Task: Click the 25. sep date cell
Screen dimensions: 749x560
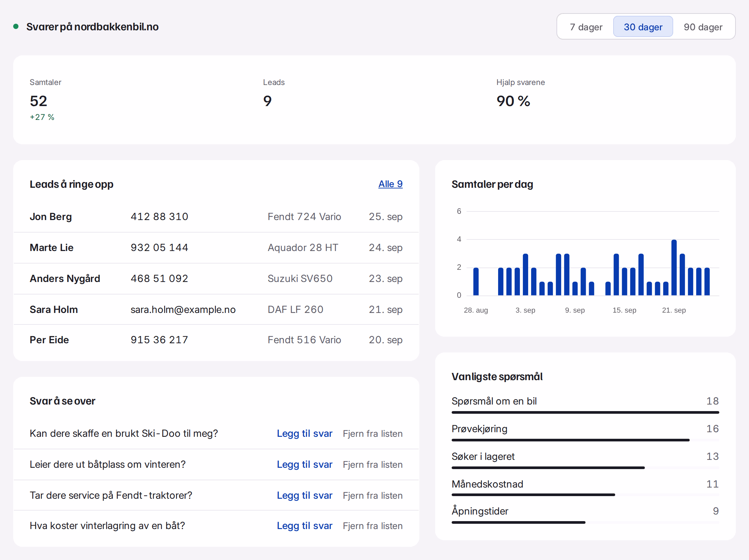Action: pyautogui.click(x=385, y=216)
